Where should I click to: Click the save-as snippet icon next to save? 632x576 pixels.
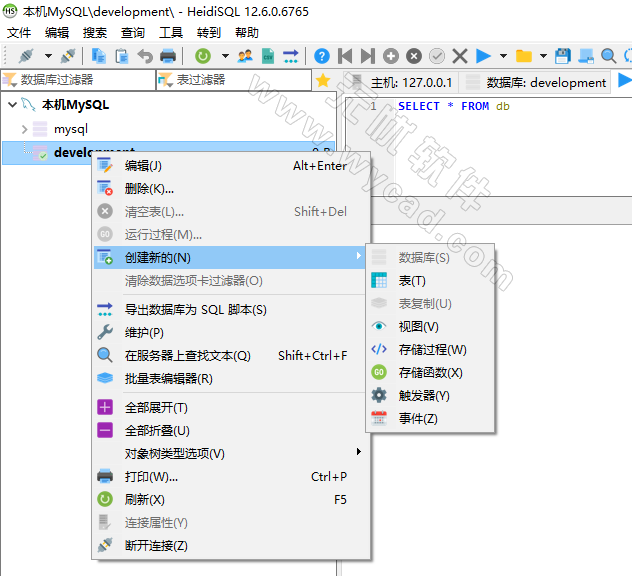click(586, 56)
